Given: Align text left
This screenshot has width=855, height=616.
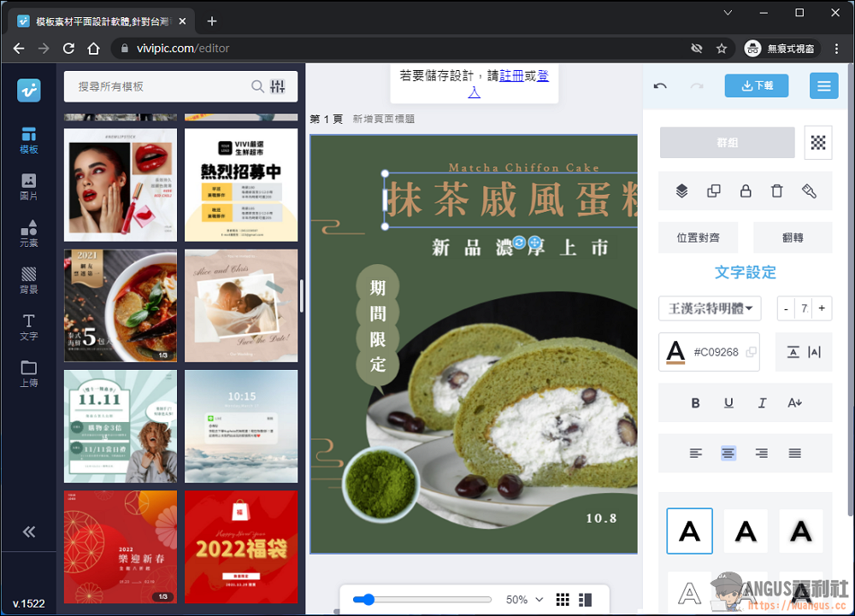Looking at the screenshot, I should click(x=695, y=453).
